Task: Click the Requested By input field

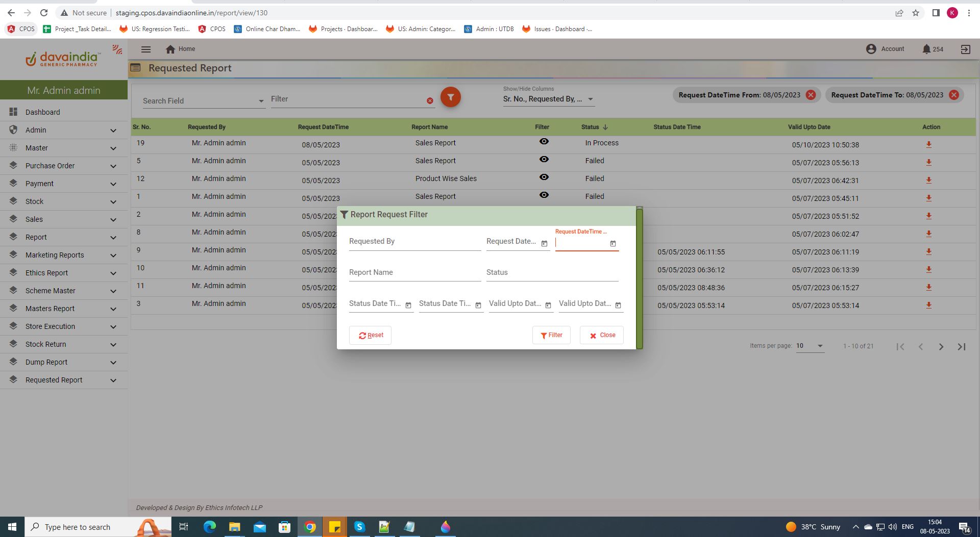Action: point(414,242)
